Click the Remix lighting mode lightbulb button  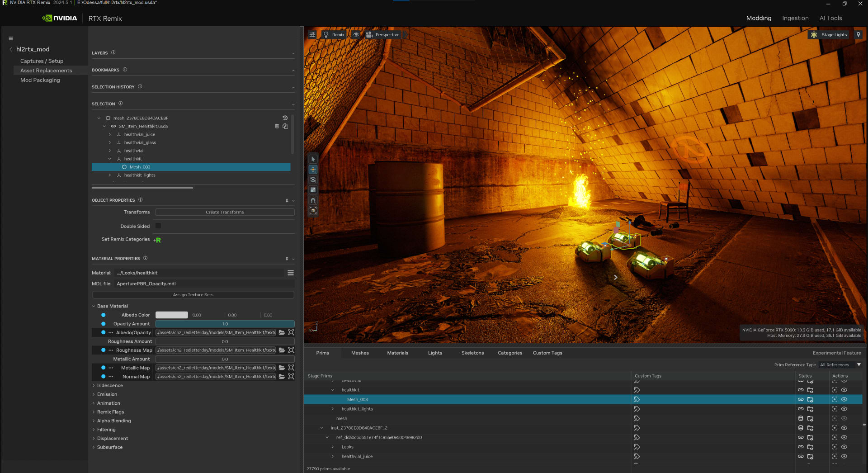[x=334, y=35]
